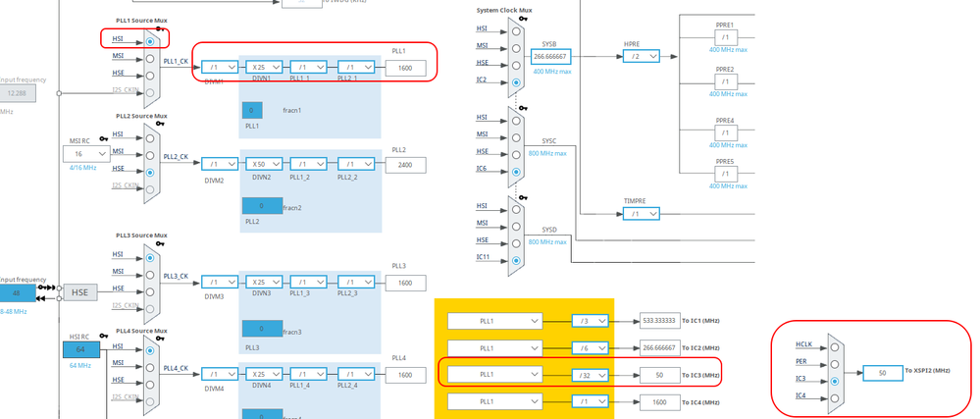Viewport: 980px width, 419px height.
Task: Click the PPRE1 /1 prescaler box
Action: pos(726,37)
